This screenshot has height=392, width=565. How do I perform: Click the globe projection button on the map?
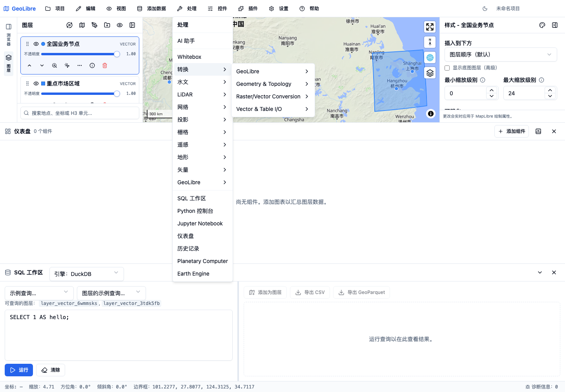pyautogui.click(x=430, y=58)
